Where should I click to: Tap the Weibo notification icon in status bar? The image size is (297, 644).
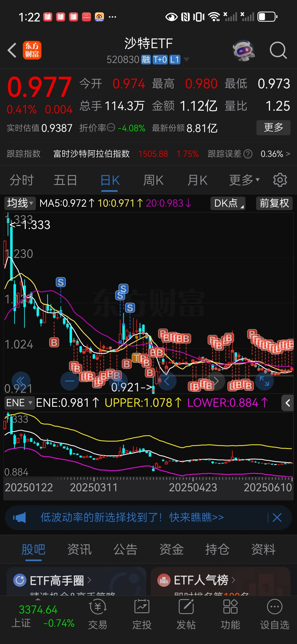click(x=99, y=17)
